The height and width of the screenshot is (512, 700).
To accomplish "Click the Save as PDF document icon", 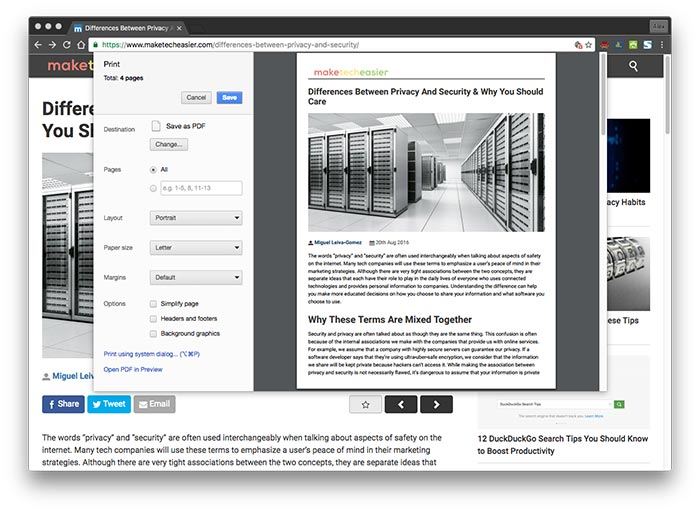I will click(x=156, y=126).
